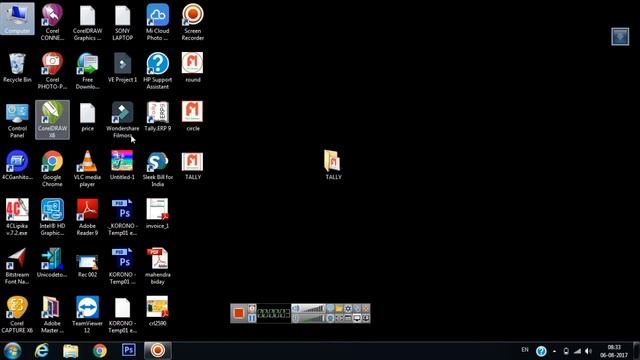Click the active Screen Recorder taskbar button
This screenshot has width=640, height=360.
158,351
